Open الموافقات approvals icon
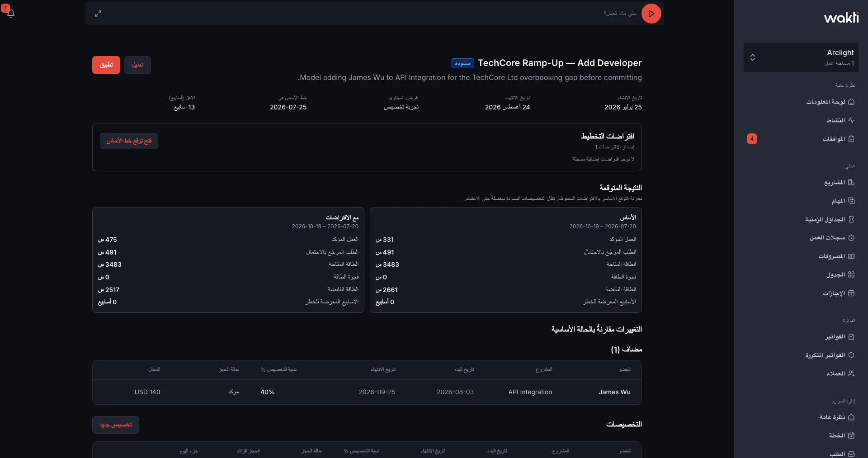The width and height of the screenshot is (868, 458). [x=851, y=139]
